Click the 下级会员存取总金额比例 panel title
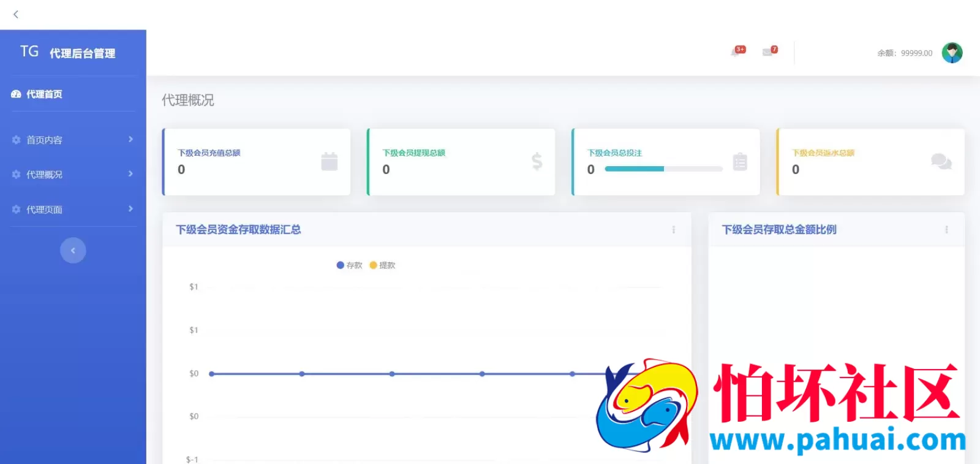Screen dimensions: 980x464 [x=779, y=230]
